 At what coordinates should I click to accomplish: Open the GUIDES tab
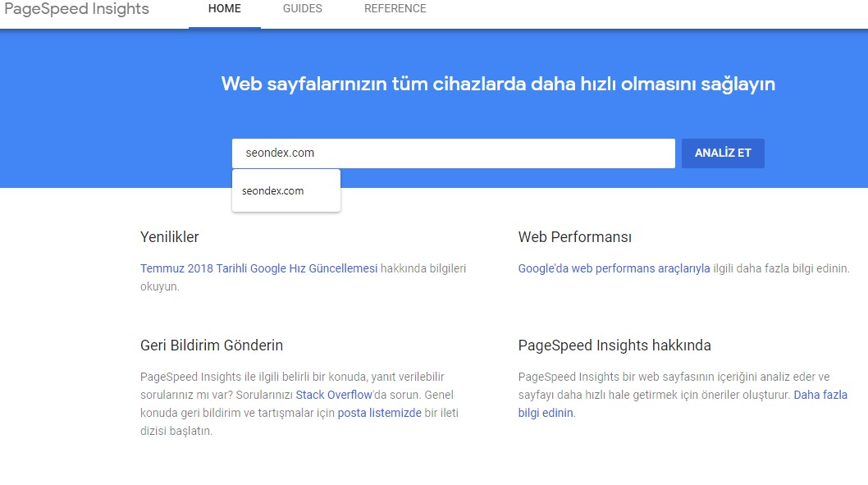pos(302,8)
